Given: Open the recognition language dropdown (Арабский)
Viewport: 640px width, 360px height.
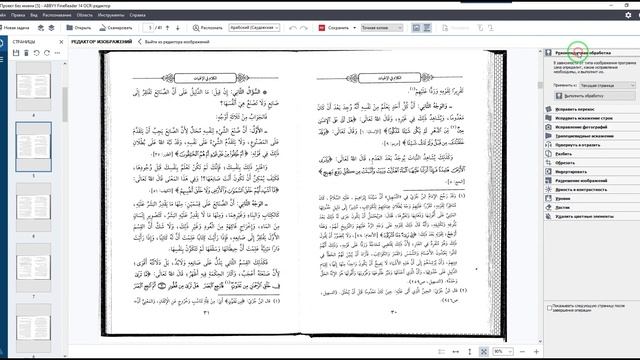Looking at the screenshot, I should coord(254,28).
